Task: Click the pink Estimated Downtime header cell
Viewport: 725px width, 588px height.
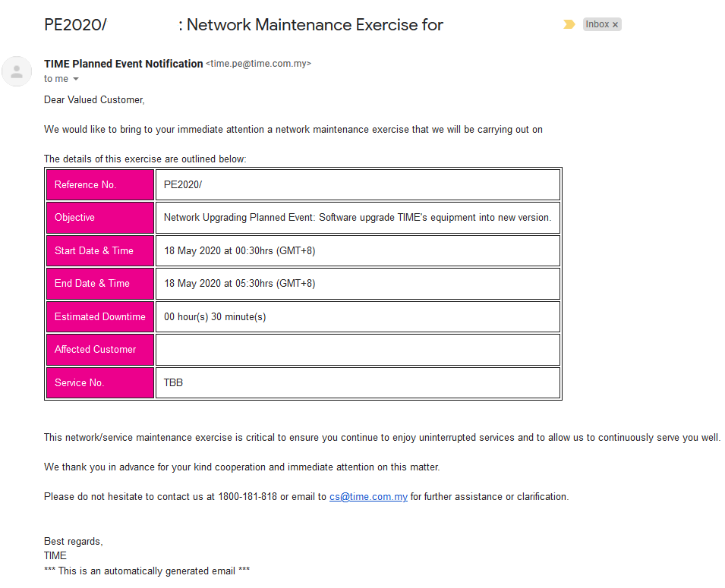Action: [x=100, y=317]
